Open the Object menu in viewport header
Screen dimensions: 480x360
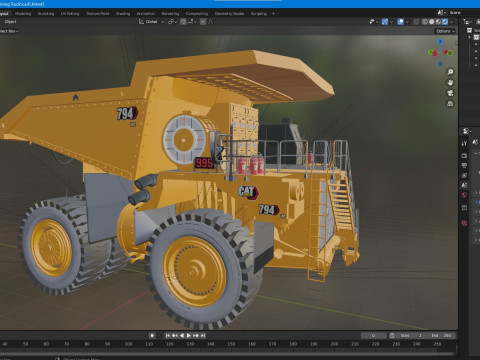[10, 22]
